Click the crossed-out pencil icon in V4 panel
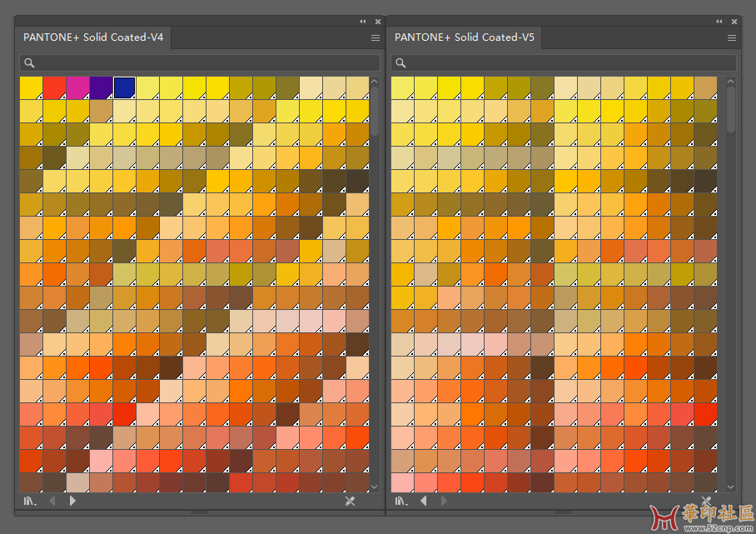Screen dimensions: 756x534 click(x=351, y=502)
